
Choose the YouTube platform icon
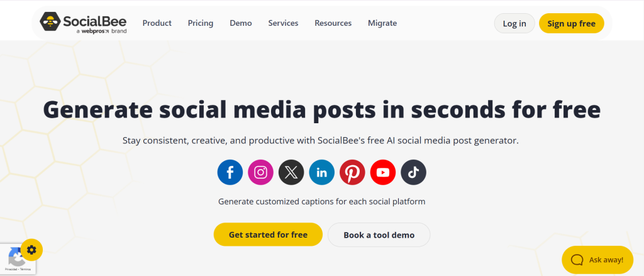pos(383,172)
